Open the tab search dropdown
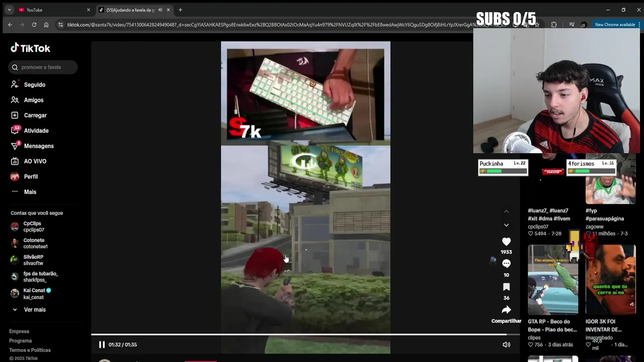Screen dimensions: 644x362 coord(9,10)
